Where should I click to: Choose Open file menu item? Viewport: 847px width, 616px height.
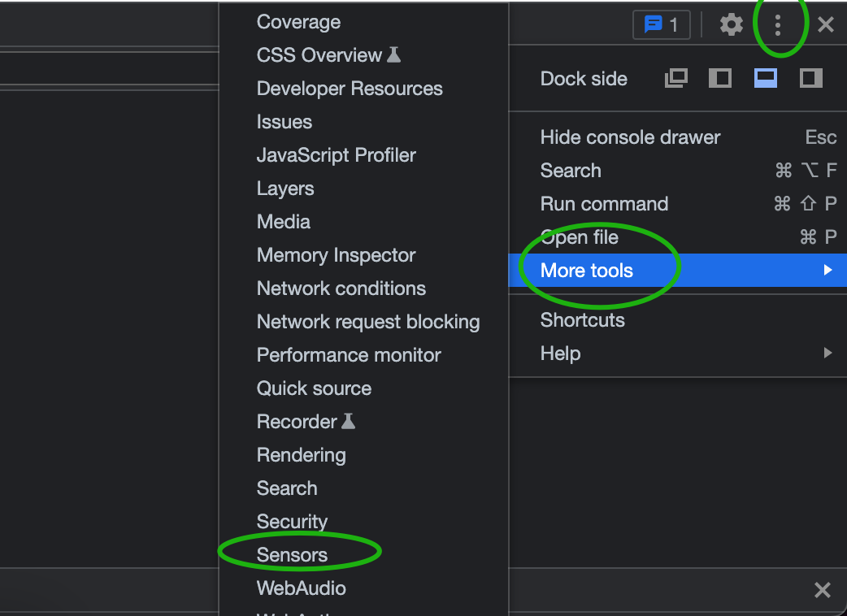[x=580, y=237]
